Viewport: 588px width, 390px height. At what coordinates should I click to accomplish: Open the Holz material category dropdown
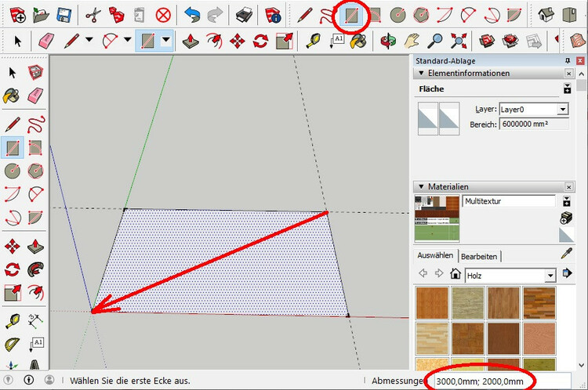[x=550, y=275]
